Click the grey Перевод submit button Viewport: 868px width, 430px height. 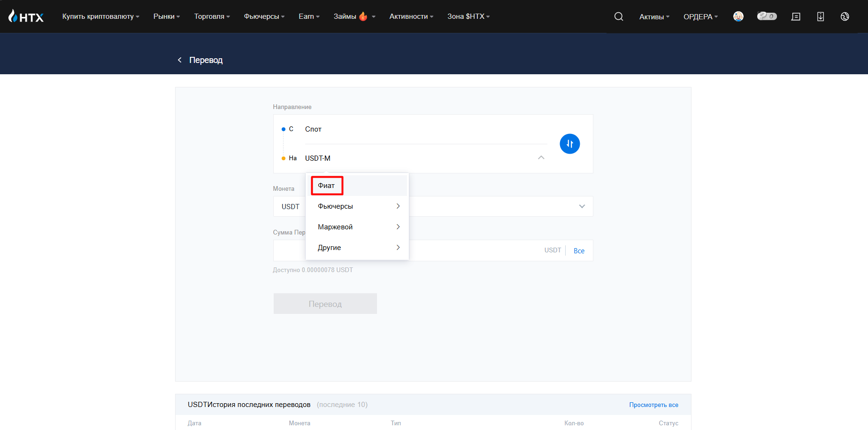click(x=325, y=304)
